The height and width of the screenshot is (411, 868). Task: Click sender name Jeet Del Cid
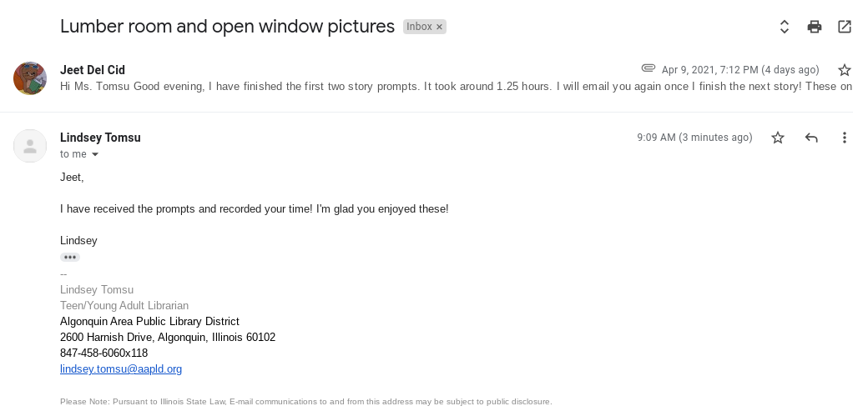pyautogui.click(x=93, y=70)
